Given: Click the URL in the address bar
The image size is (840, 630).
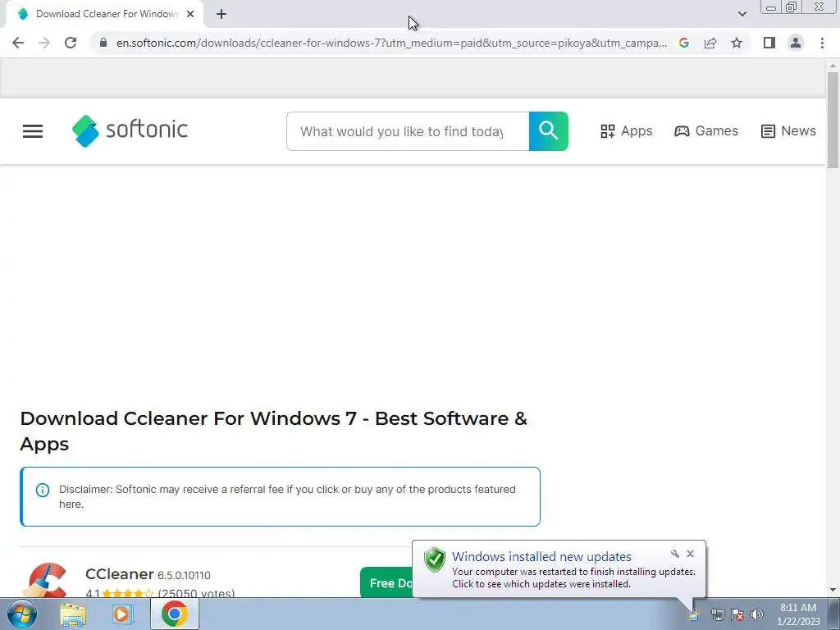Looking at the screenshot, I should click(x=391, y=43).
